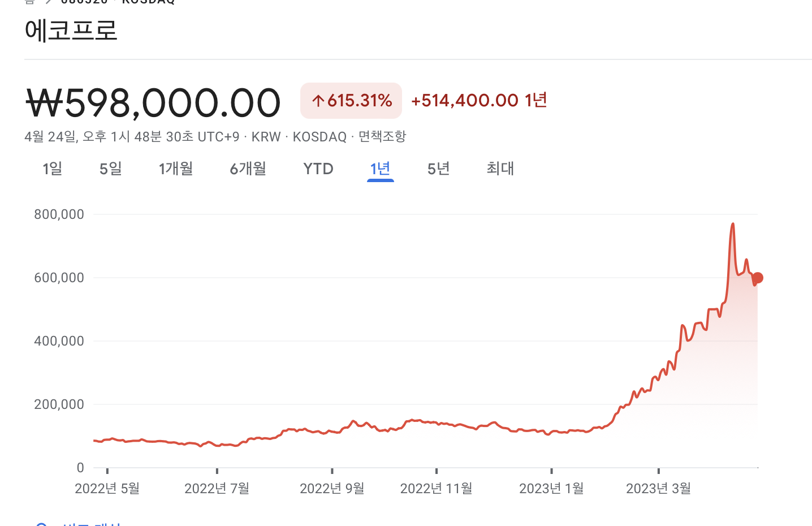Viewport: 812px width, 526px height.
Task: Select the 5년 range tab
Action: click(438, 169)
